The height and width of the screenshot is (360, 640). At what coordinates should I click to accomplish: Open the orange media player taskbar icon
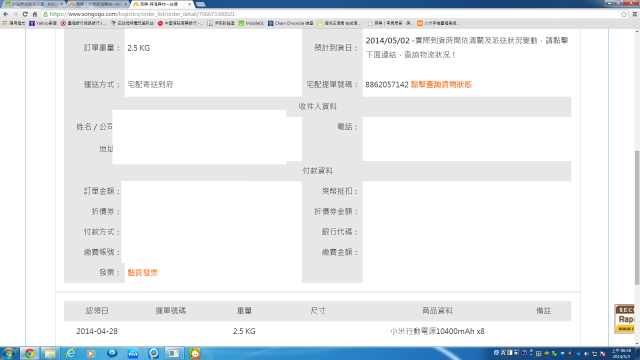click(91, 353)
